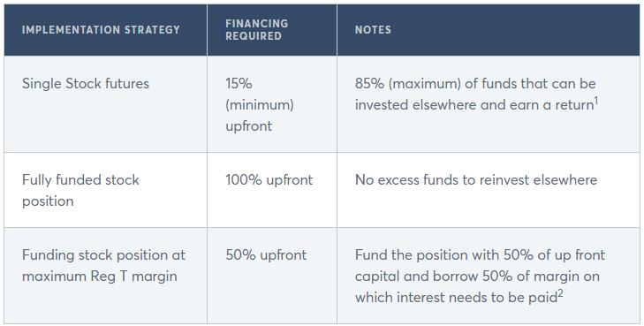
Task: Select the 50% upfront cell
Action: coord(272,276)
